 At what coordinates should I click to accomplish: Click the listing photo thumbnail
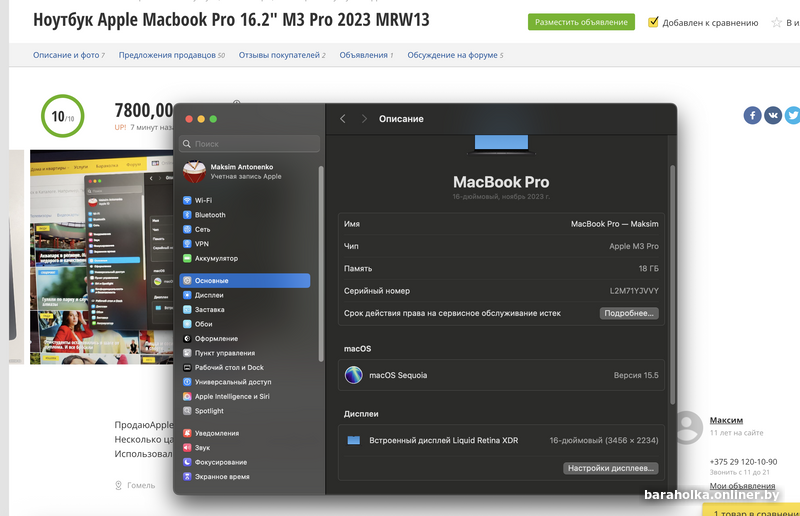click(x=102, y=257)
